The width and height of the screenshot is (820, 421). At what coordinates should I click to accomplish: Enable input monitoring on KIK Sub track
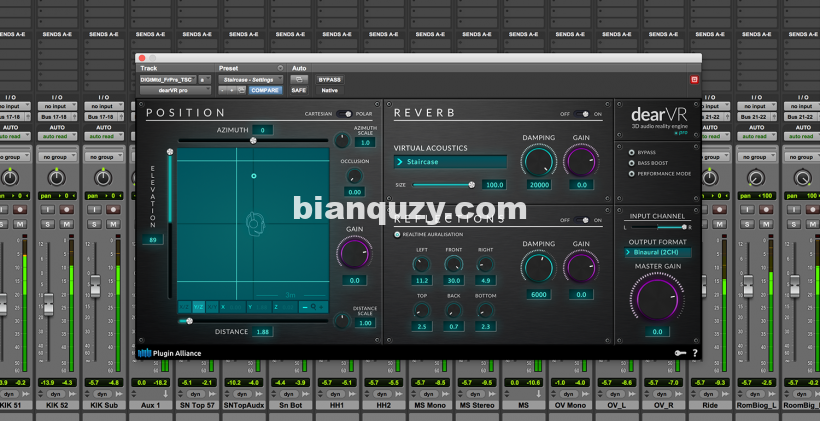click(95, 209)
